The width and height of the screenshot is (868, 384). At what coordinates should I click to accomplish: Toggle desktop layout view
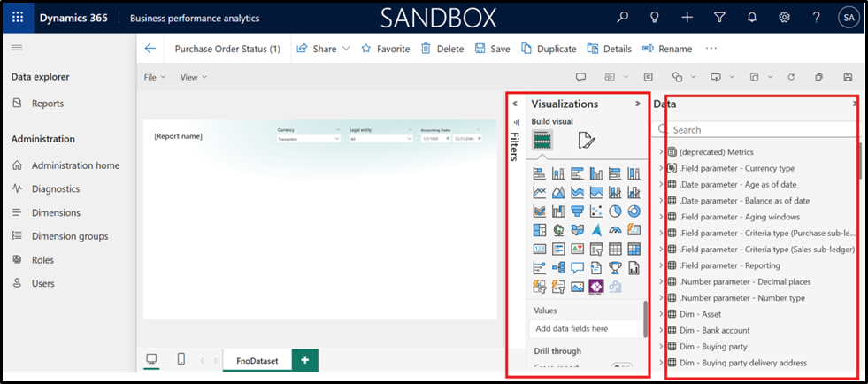click(x=150, y=359)
